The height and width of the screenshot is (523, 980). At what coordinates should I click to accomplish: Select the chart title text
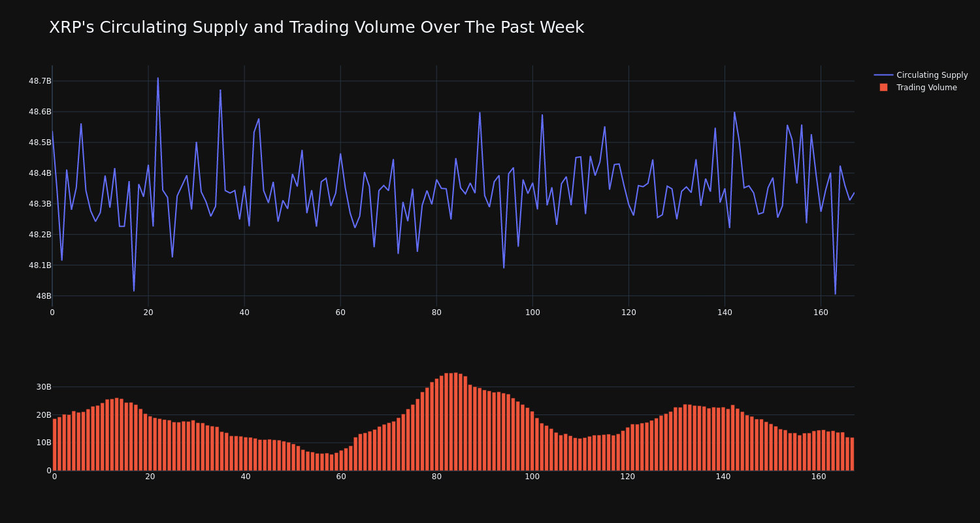[x=316, y=27]
